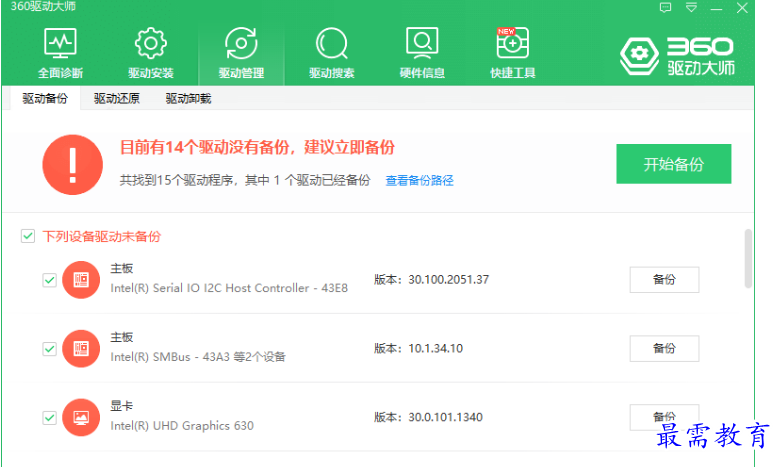Click the 开始备份 button
This screenshot has width=778, height=467.
(x=673, y=164)
